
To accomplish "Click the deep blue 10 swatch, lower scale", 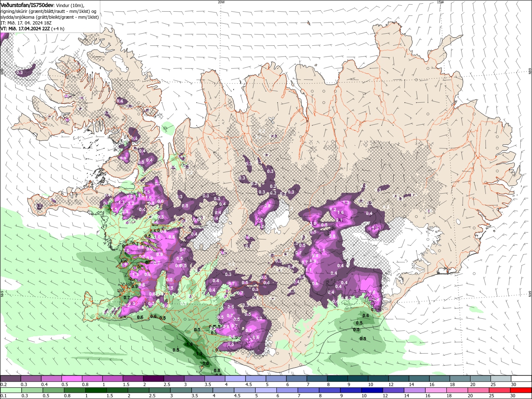I will (x=372, y=390).
